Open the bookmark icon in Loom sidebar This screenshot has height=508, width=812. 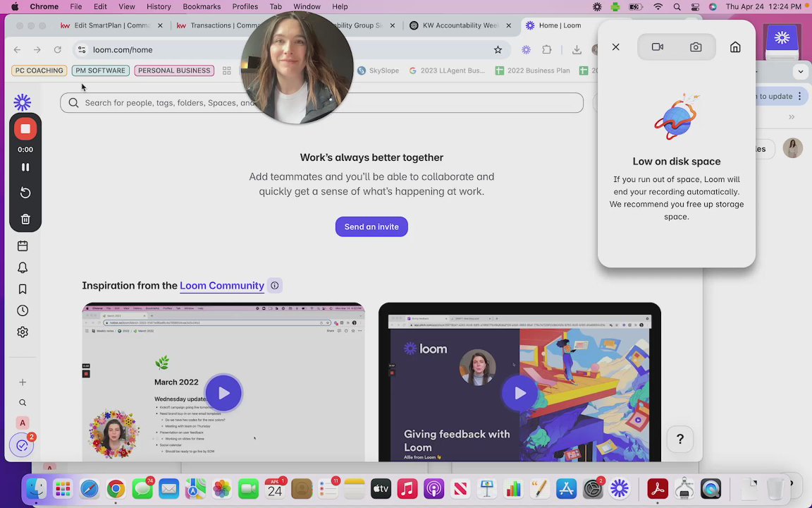(23, 289)
